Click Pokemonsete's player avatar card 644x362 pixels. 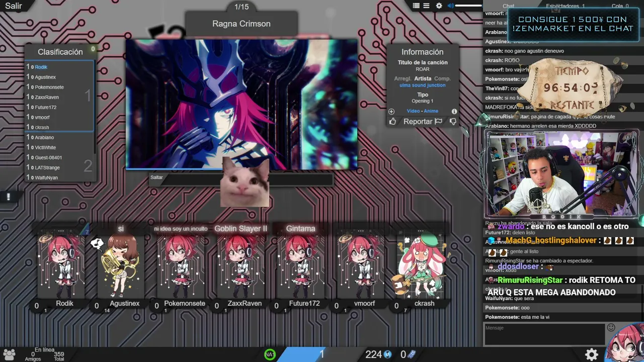(181, 266)
